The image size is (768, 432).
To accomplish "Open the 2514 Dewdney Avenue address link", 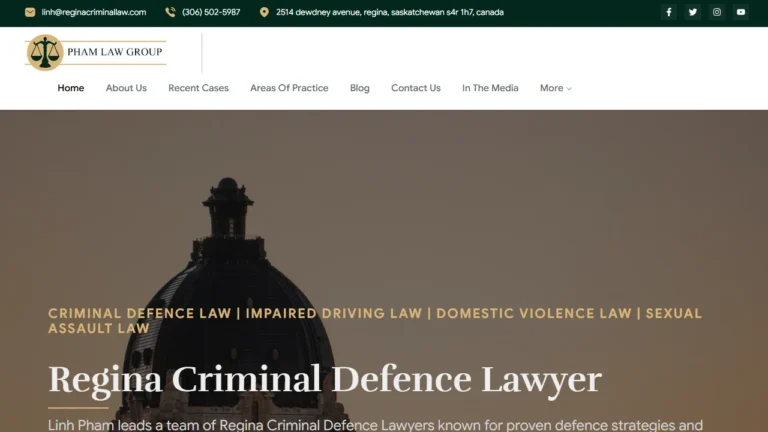I will [x=390, y=12].
